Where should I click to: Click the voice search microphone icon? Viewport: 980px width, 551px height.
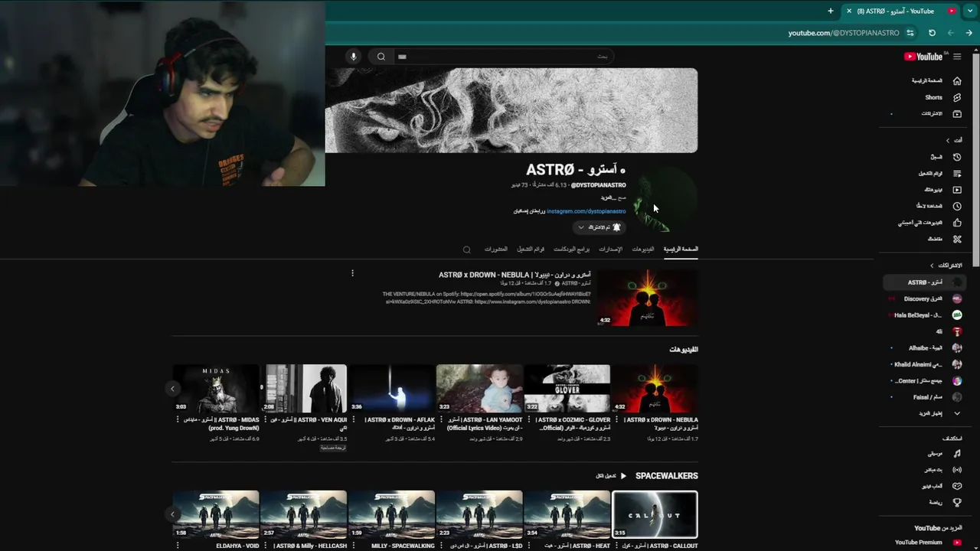coord(353,57)
